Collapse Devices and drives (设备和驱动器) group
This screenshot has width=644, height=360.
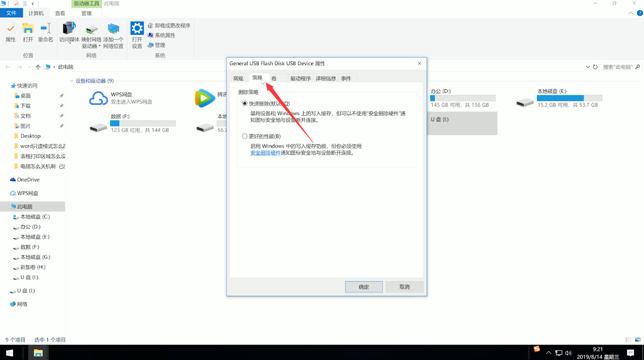tap(71, 81)
